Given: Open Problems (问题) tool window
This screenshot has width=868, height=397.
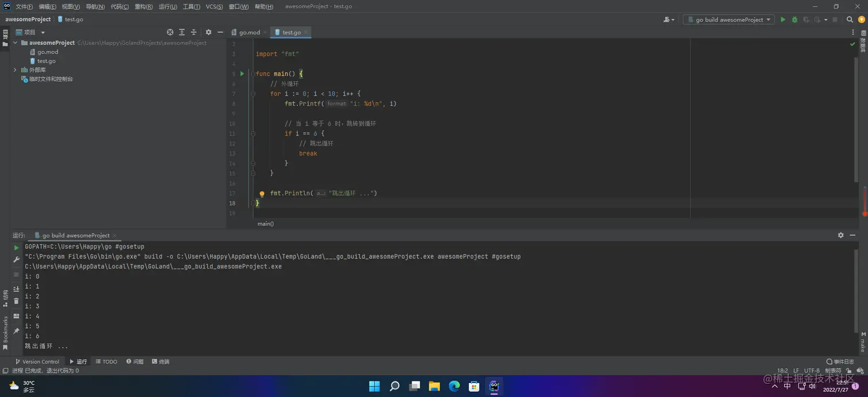Looking at the screenshot, I should tap(135, 361).
